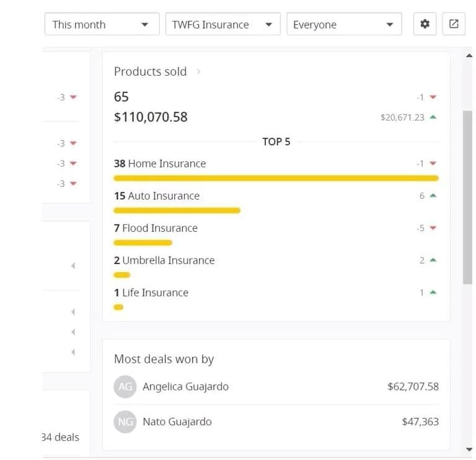
Task: Click the green up arrow for Auto Insurance
Action: click(433, 195)
